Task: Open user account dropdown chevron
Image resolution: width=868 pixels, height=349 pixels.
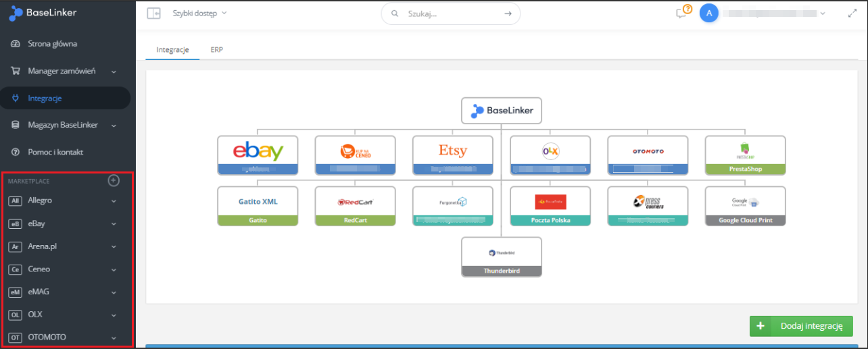Action: point(823,14)
